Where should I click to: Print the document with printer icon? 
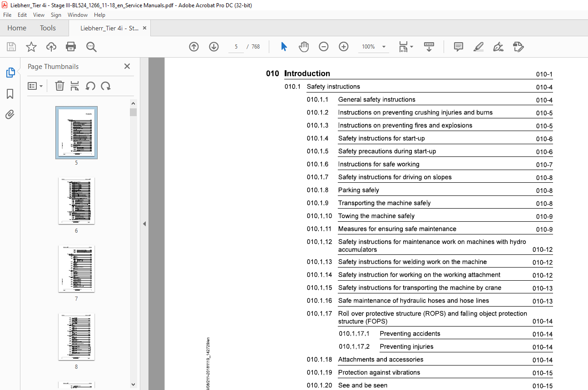pos(71,47)
